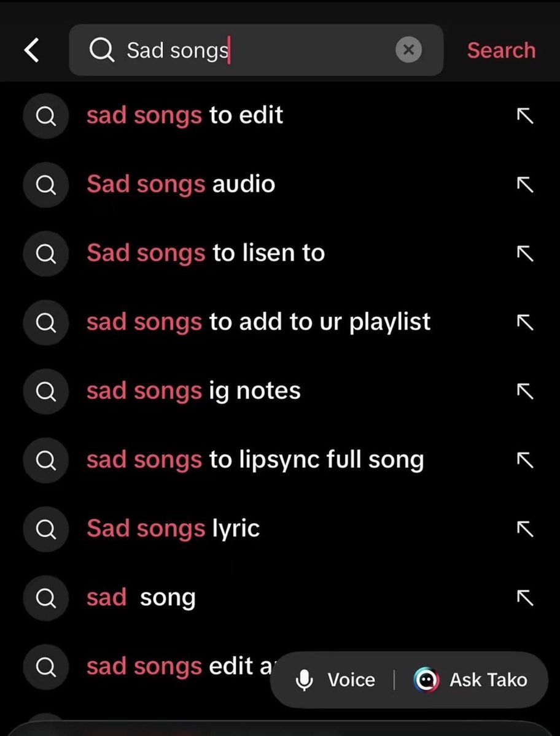Click magnifier icon inside search field
Image resolution: width=560 pixels, height=736 pixels.
102,50
